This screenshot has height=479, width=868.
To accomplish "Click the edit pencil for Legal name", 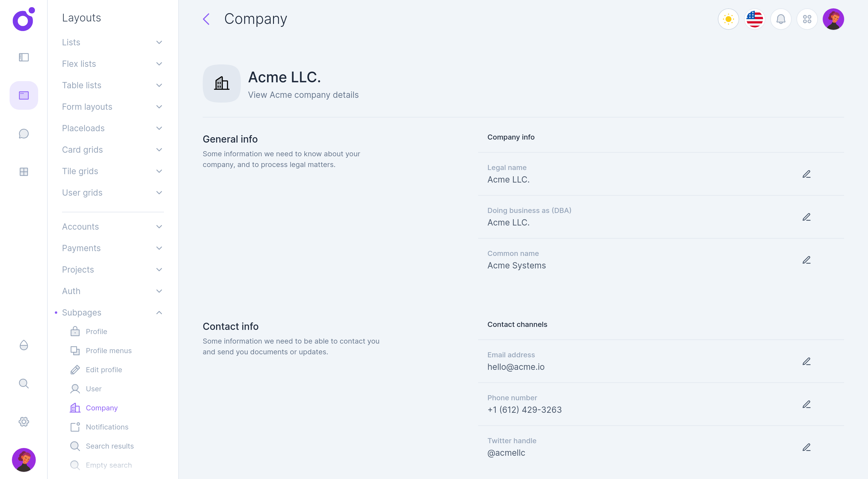I will tap(806, 174).
